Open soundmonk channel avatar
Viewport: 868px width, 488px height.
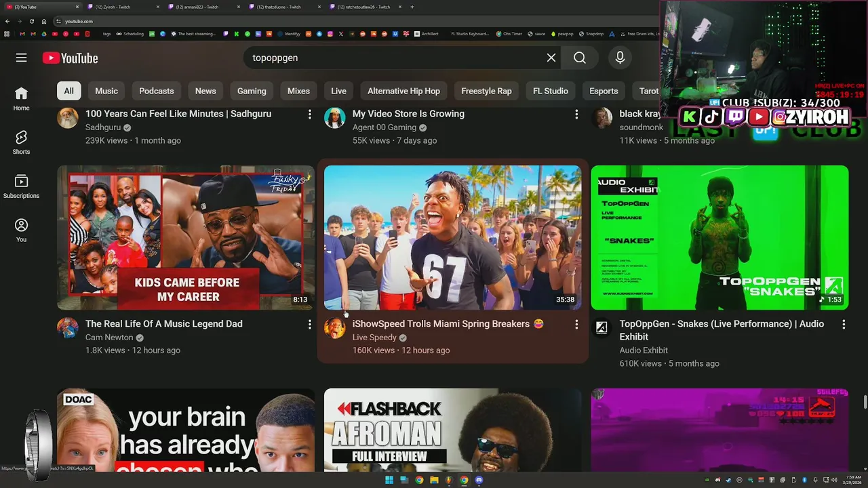click(x=601, y=118)
